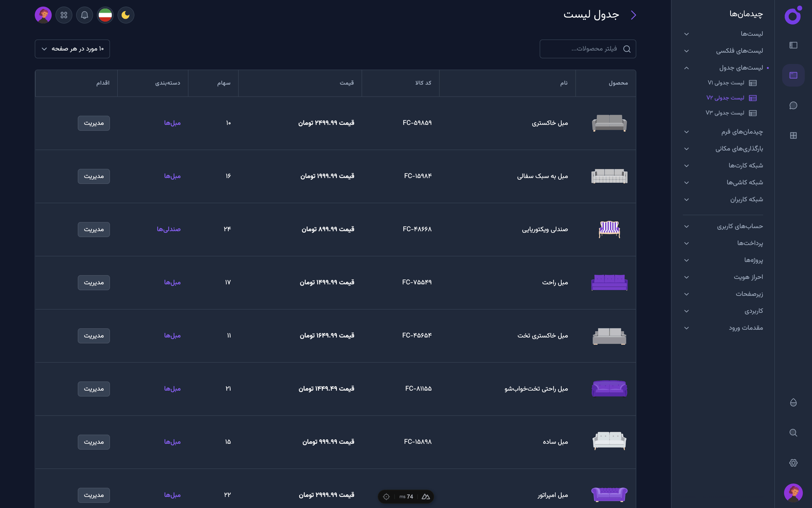Click the مبل راحت purple sofa thumbnail

[609, 282]
